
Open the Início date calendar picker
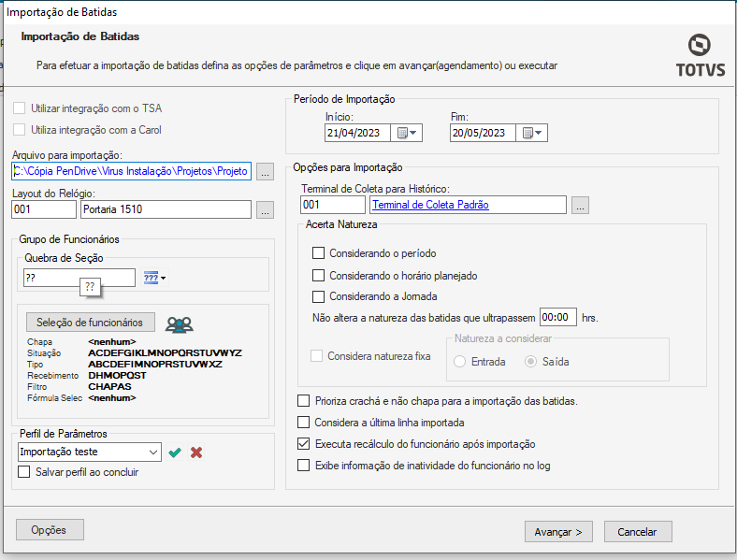[x=408, y=133]
